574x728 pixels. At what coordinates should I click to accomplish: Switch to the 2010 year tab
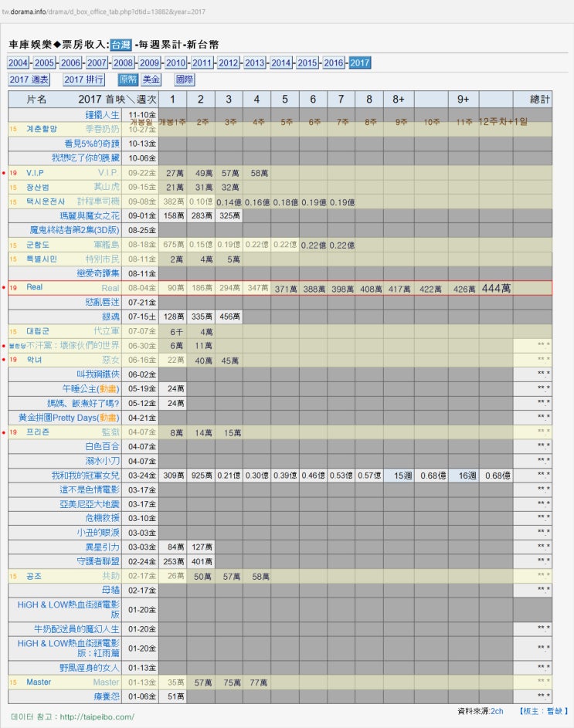[x=176, y=63]
